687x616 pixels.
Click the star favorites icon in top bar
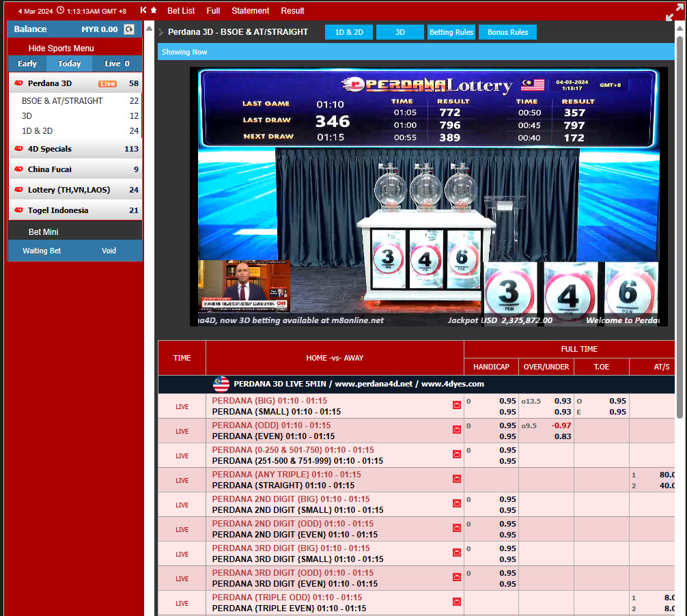pos(154,10)
